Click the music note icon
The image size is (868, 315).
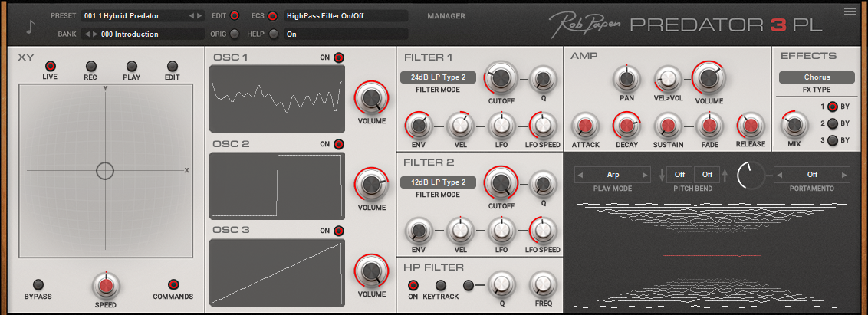(31, 26)
